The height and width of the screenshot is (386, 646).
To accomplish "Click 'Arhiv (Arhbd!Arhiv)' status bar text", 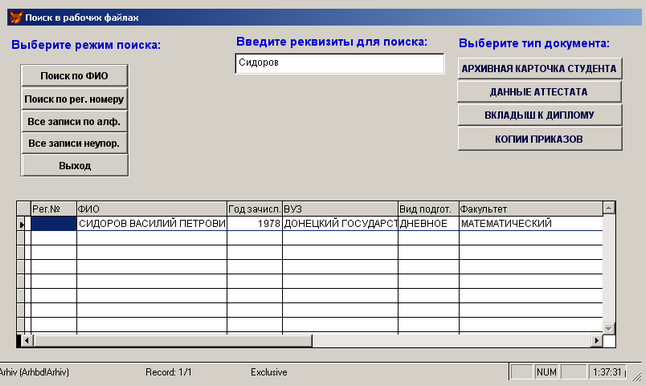I will point(34,372).
